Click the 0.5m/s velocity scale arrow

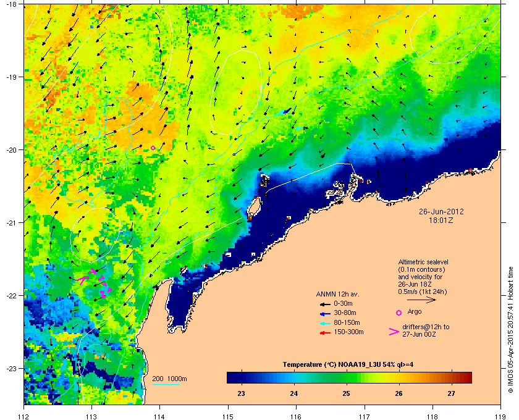[421, 300]
